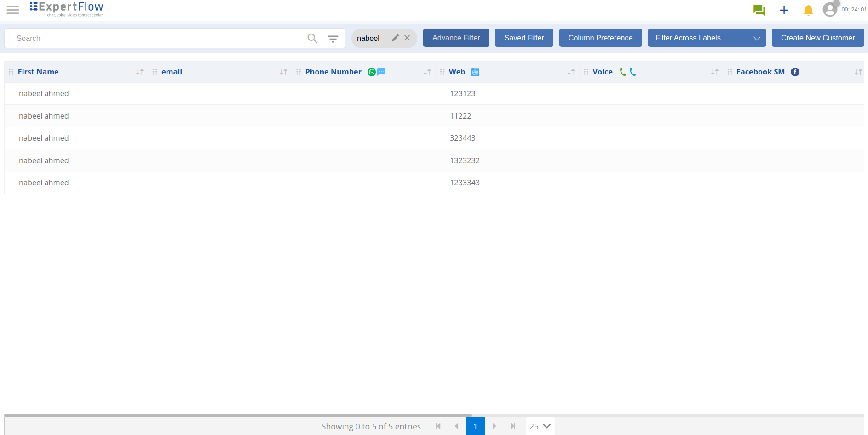
Task: Toggle sorting on Phone Number column
Action: (427, 72)
